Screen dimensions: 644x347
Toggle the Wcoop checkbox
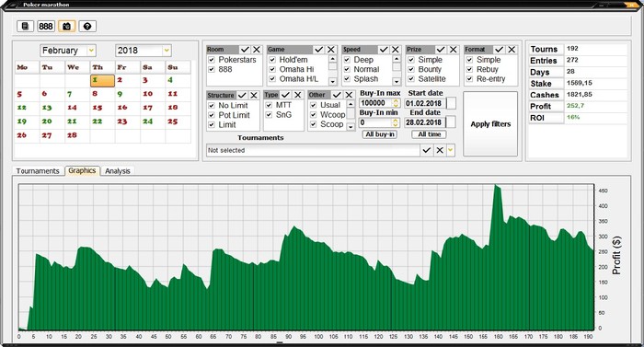[x=314, y=115]
